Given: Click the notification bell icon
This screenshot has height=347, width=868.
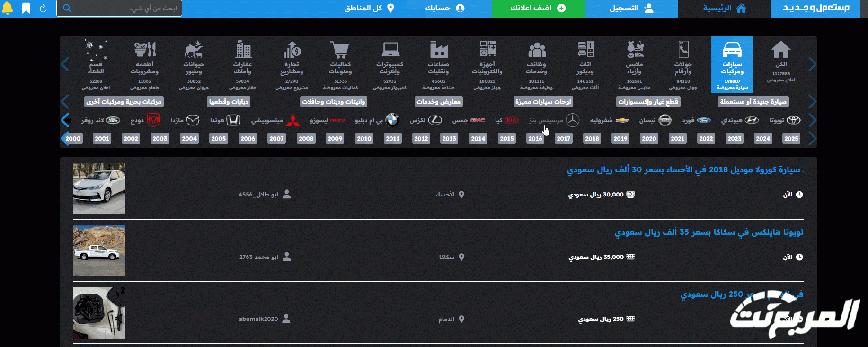Looking at the screenshot, I should click(8, 8).
